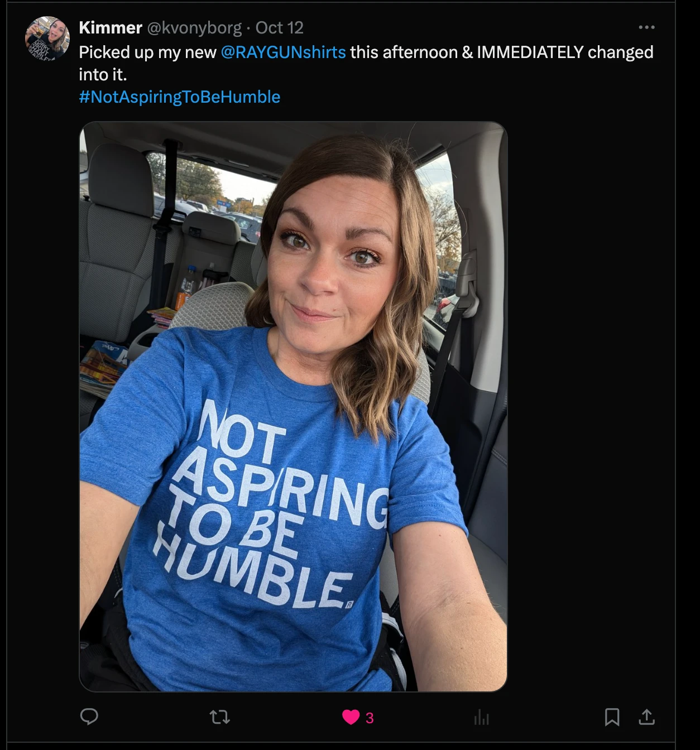Open the #NotAspiringToBeHumble hashtag
The width and height of the screenshot is (700, 750).
180,97
